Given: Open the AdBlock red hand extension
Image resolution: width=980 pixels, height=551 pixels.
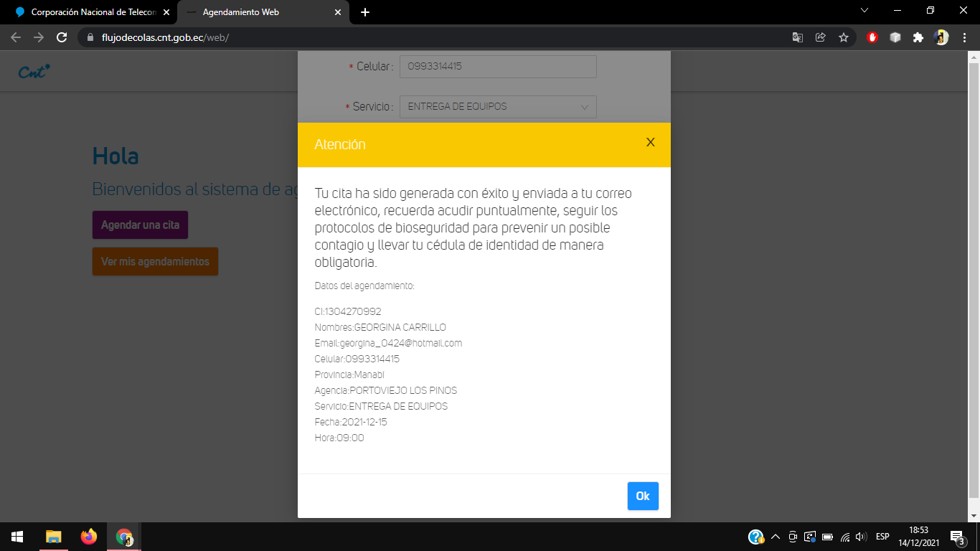Looking at the screenshot, I should (872, 37).
